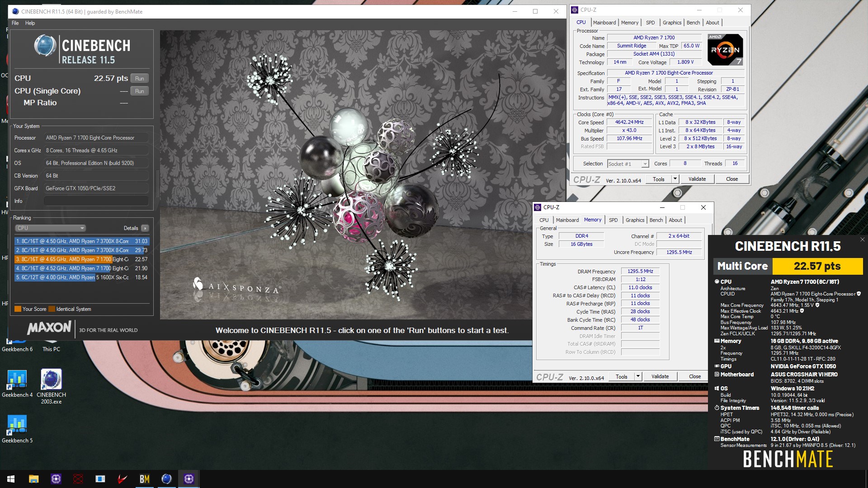The height and width of the screenshot is (488, 868).
Task: Click Tools button in lower CPU-Z window
Action: click(x=622, y=376)
